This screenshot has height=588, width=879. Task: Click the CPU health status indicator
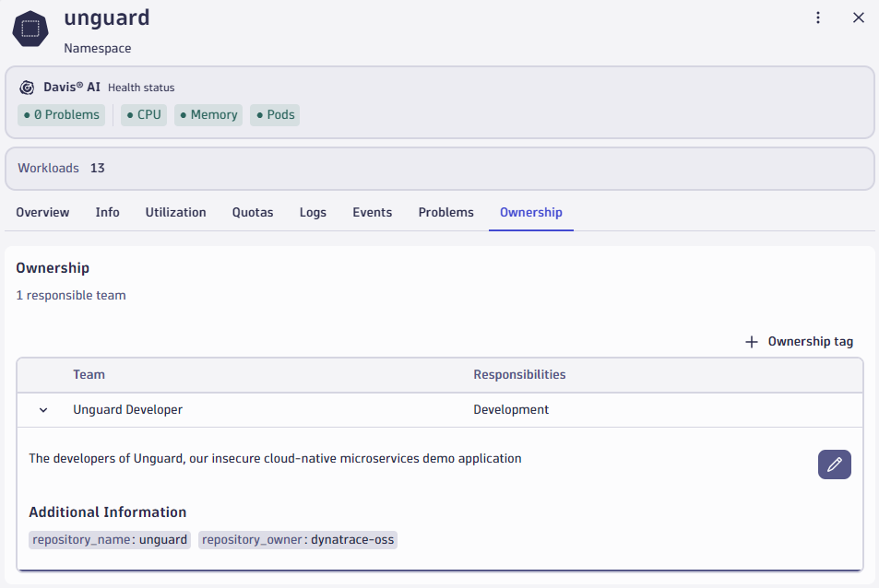pos(143,114)
